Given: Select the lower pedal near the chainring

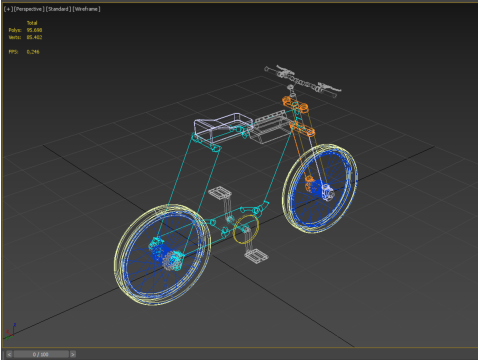Looking at the screenshot, I should click(256, 256).
